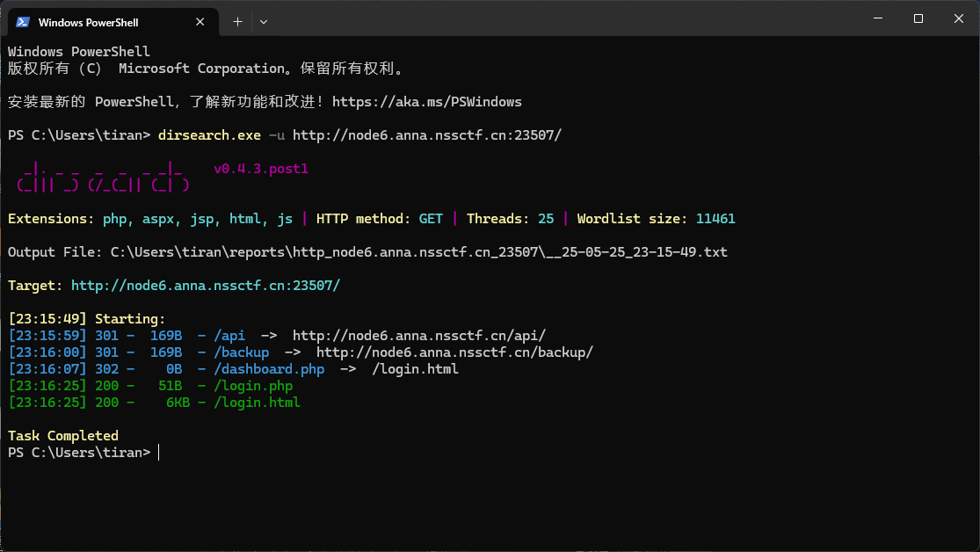Expand the new tab profile dropdown
The width and height of the screenshot is (980, 552).
point(264,22)
